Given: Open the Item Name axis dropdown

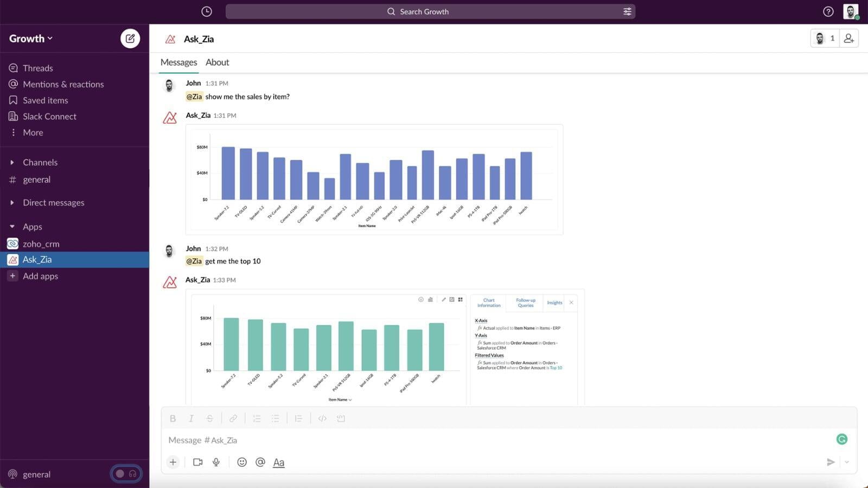Looking at the screenshot, I should tap(340, 400).
